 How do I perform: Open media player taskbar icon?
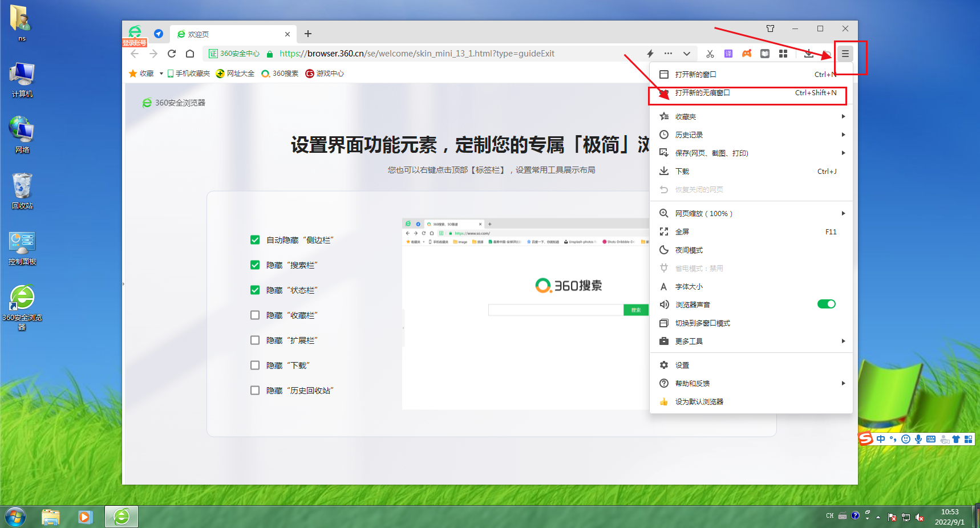(85, 517)
